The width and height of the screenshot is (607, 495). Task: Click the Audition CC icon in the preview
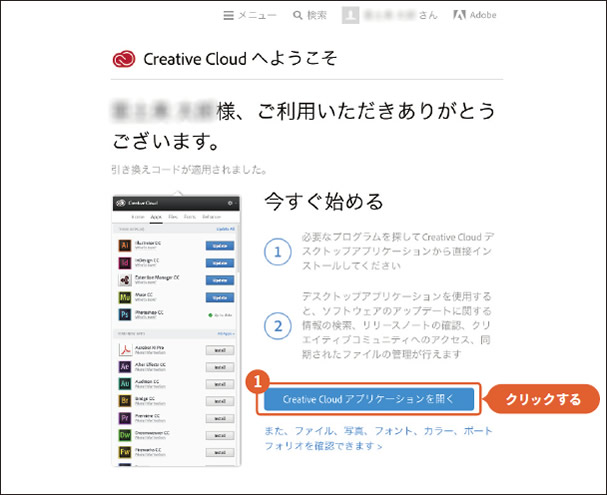pos(125,384)
